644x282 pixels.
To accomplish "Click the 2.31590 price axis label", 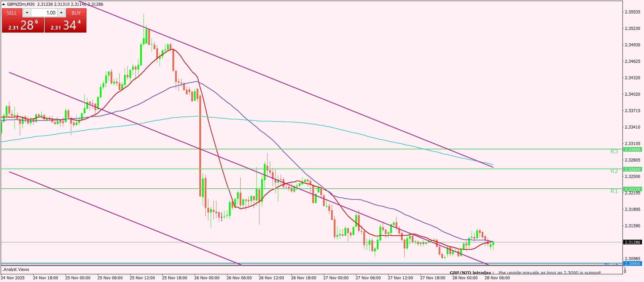I will 632,226.
